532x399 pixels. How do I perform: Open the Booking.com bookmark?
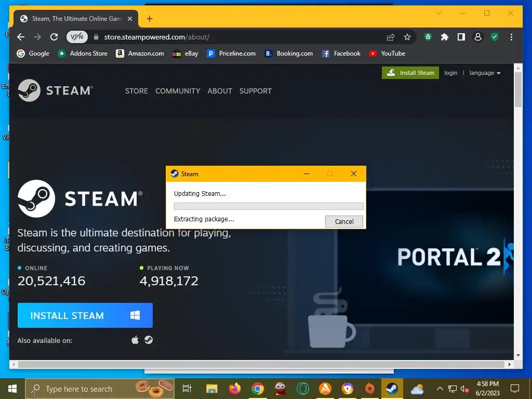[288, 54]
